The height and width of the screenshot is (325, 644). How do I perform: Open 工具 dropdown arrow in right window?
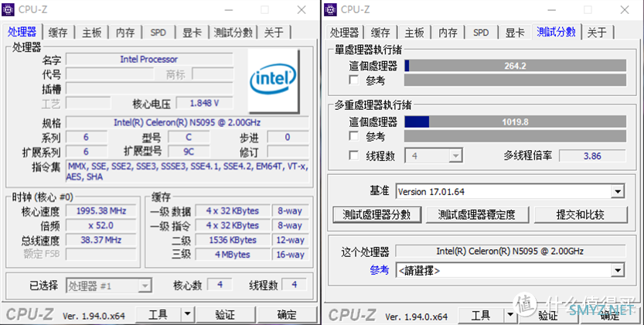coord(510,316)
